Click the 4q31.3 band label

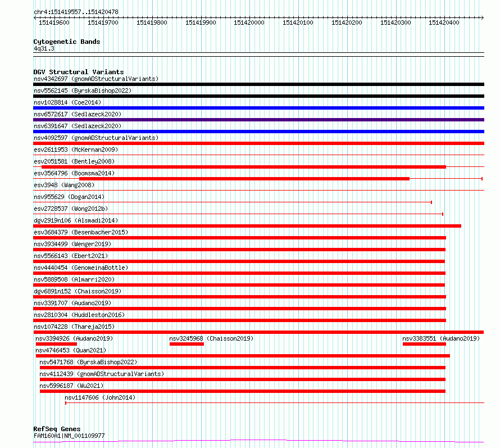[x=44, y=48]
